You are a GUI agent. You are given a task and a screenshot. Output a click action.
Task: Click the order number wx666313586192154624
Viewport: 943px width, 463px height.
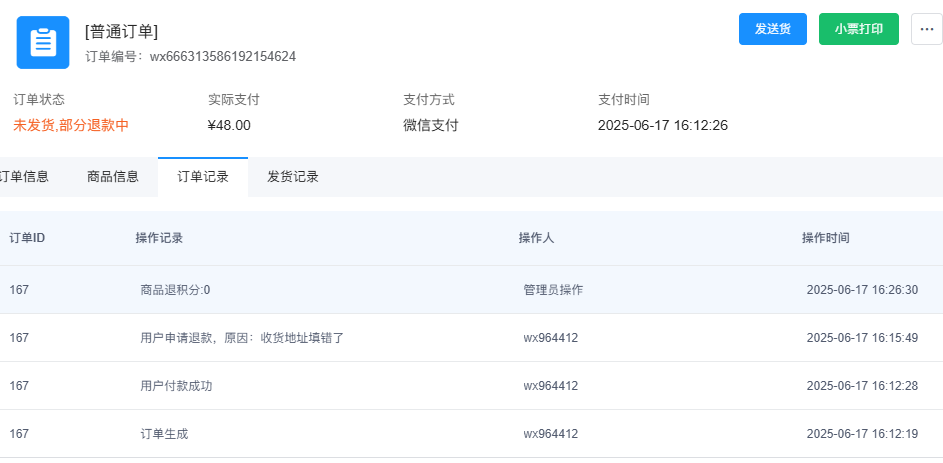coord(223,57)
